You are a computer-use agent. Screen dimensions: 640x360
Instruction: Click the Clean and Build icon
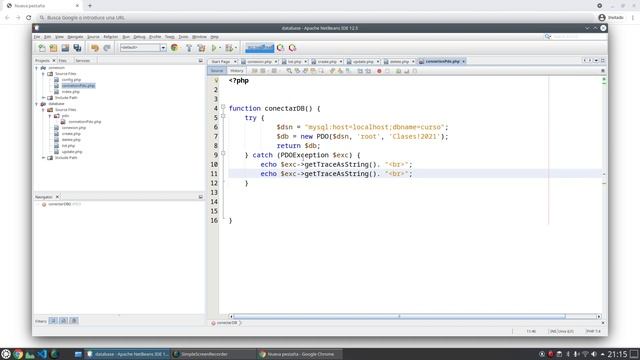[x=201, y=48]
